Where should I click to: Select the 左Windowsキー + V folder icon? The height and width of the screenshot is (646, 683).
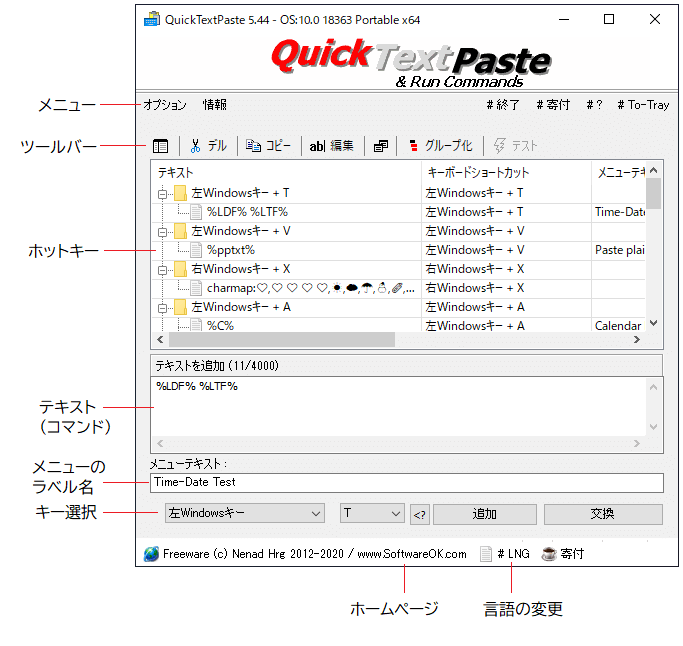pos(180,231)
